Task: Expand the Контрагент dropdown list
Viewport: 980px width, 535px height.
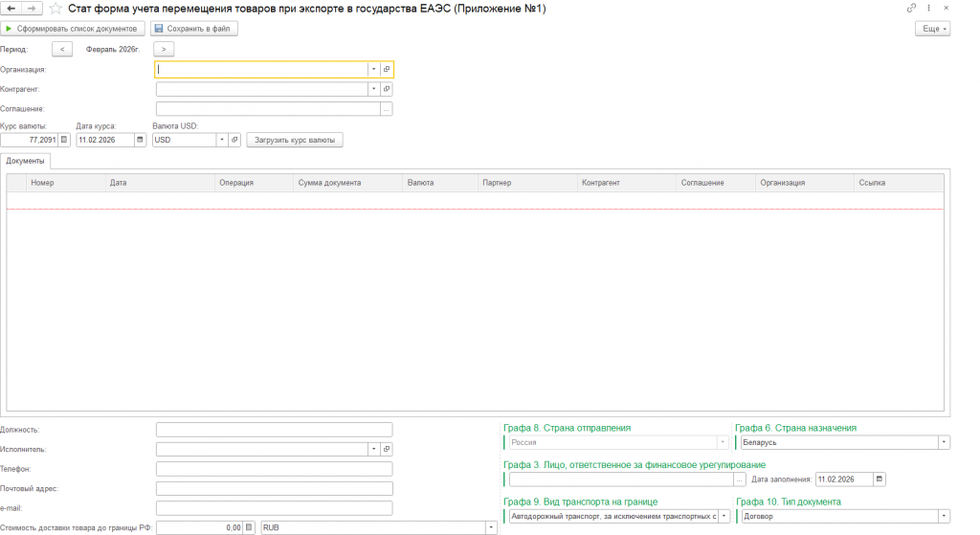Action: click(x=374, y=89)
